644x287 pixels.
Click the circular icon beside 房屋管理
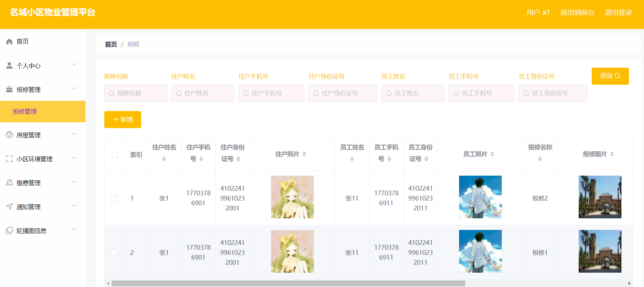[x=9, y=135]
